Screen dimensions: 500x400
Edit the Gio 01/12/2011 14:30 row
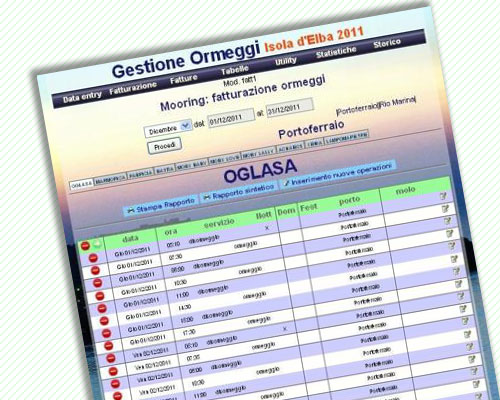point(454,259)
